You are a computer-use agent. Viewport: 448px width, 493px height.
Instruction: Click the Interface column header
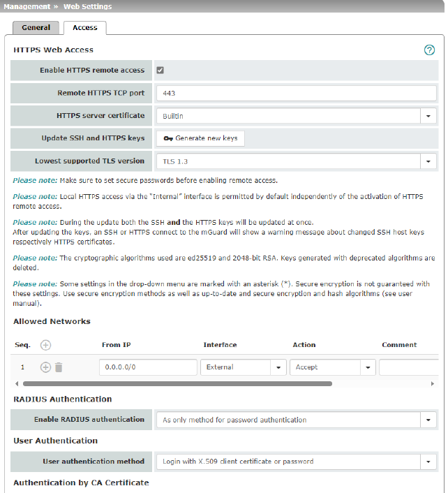pos(220,345)
